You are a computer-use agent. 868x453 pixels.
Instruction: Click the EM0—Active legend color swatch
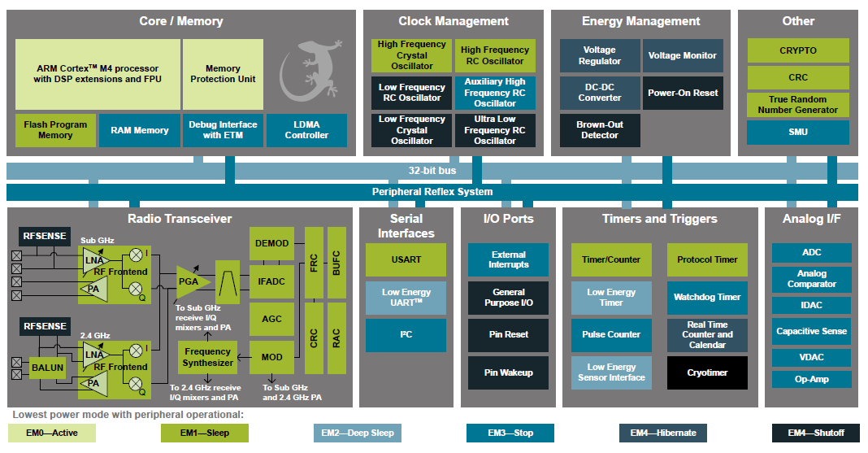pyautogui.click(x=52, y=433)
